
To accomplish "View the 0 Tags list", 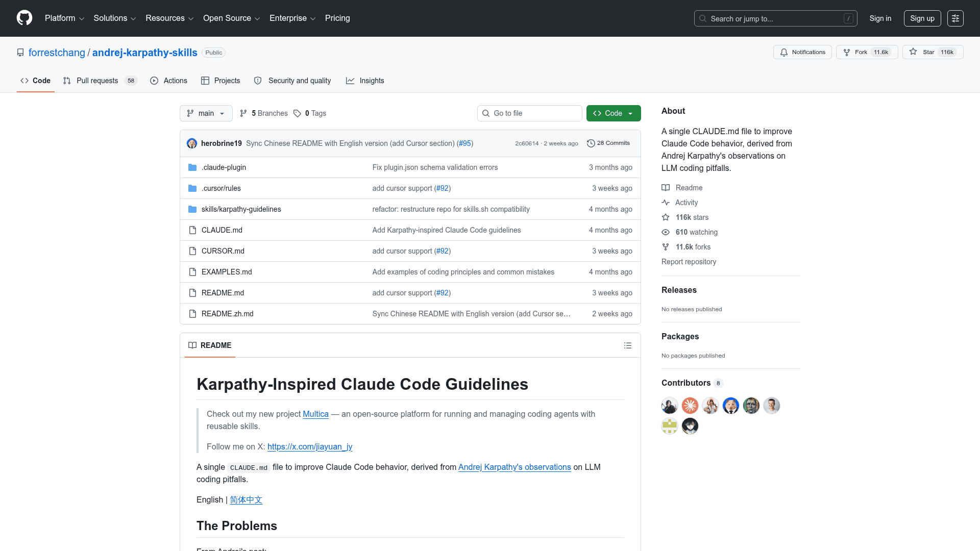I will coord(310,113).
